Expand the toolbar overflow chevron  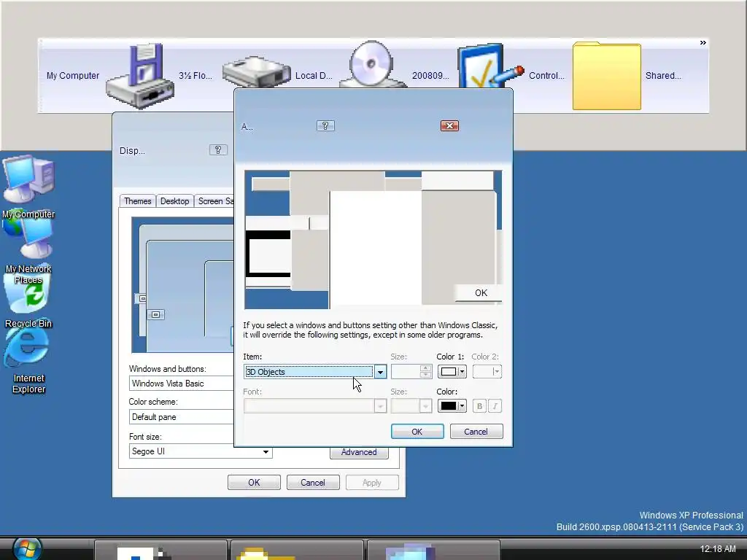[703, 43]
